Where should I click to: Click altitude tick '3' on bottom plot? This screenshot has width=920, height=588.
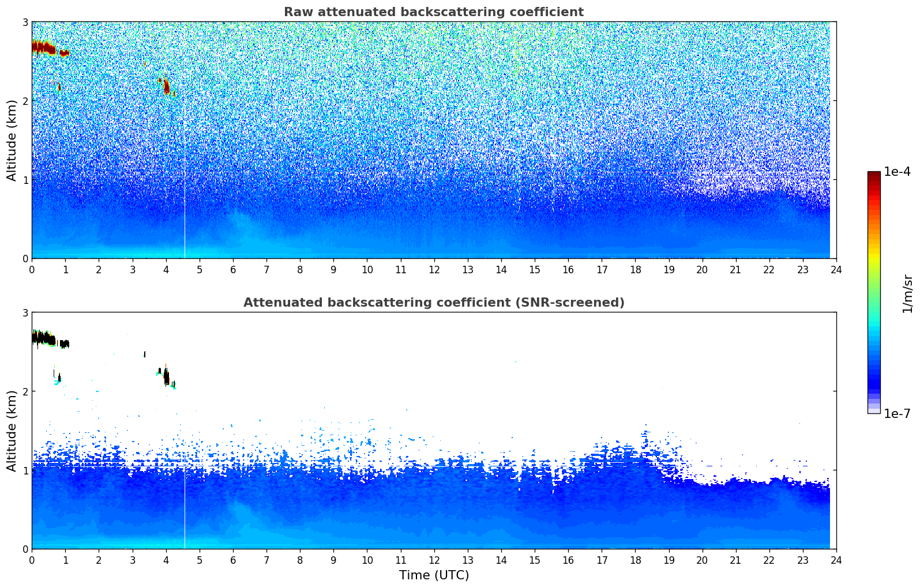tap(25, 312)
